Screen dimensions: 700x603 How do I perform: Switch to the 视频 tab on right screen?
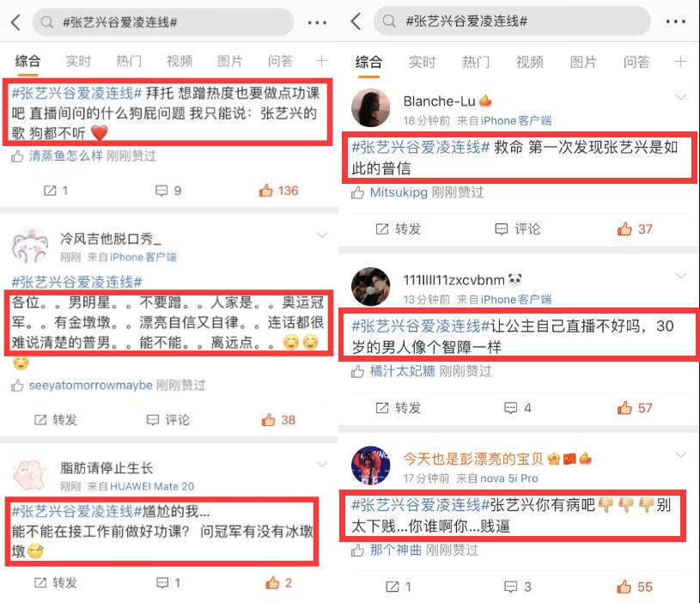coord(530,62)
